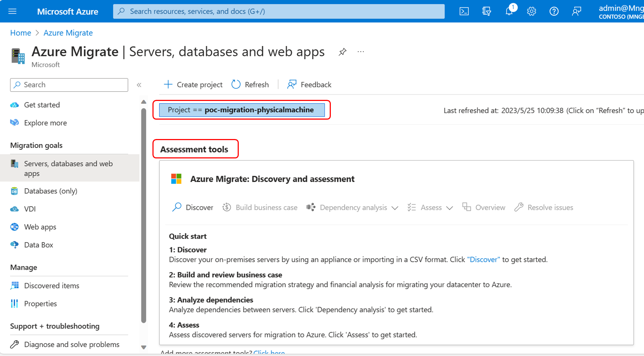
Task: Open the notifications bell
Action: (x=509, y=11)
